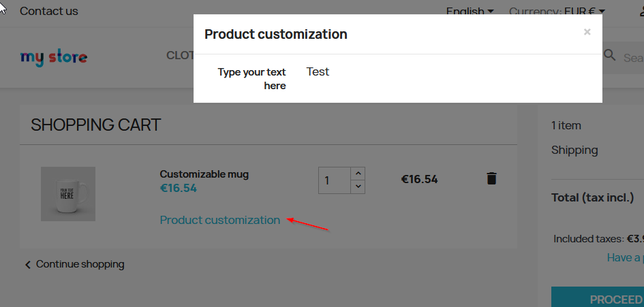Click the Product customization link
Viewport: 644px width, 307px height.
[219, 220]
